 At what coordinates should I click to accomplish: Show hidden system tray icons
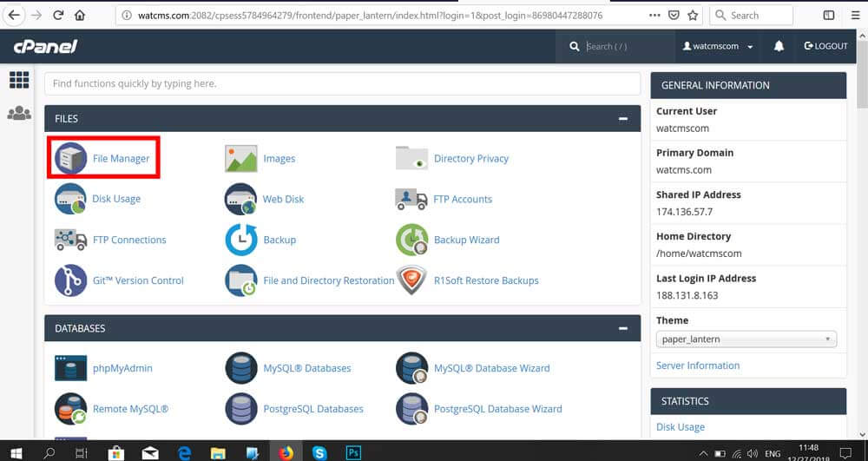point(703,454)
